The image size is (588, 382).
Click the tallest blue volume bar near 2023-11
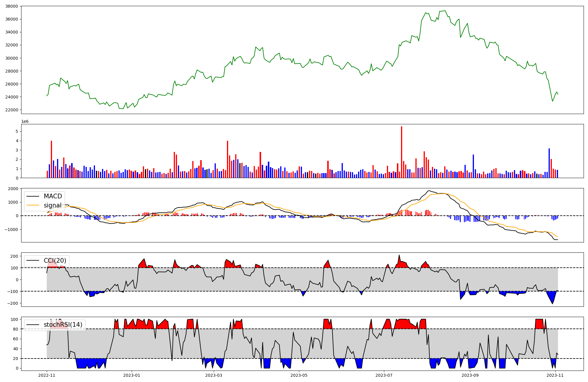[549, 163]
